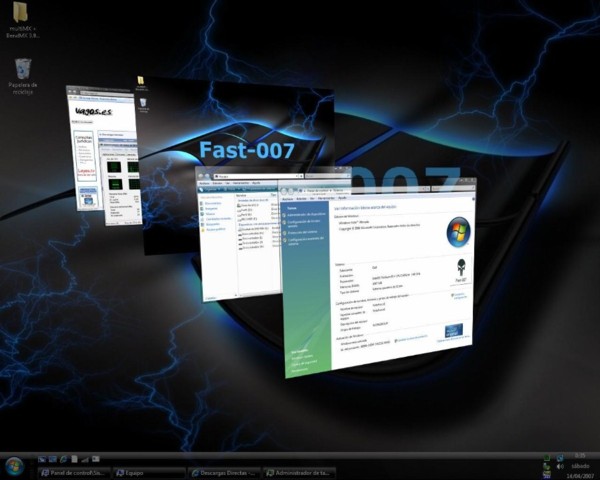Viewport: 600px width, 480px height.
Task: Open the folder icon at top-left of desktop
Action: (x=21, y=14)
